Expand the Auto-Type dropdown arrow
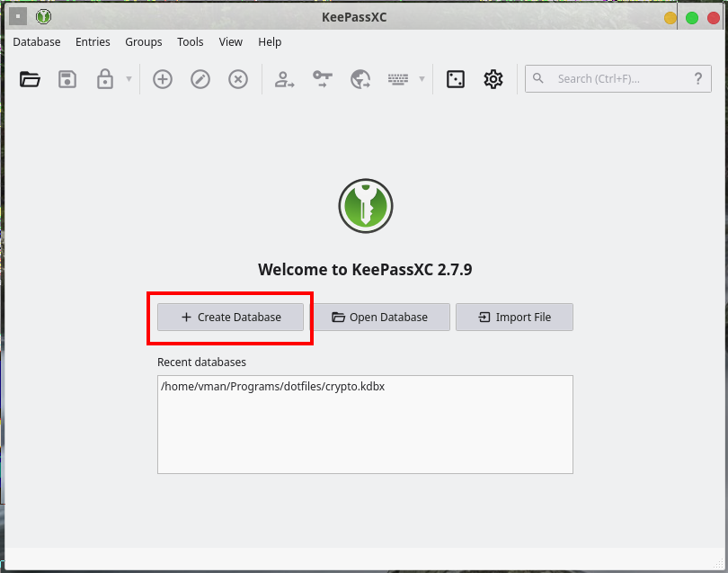Screen dimensions: 728x573 (422, 79)
